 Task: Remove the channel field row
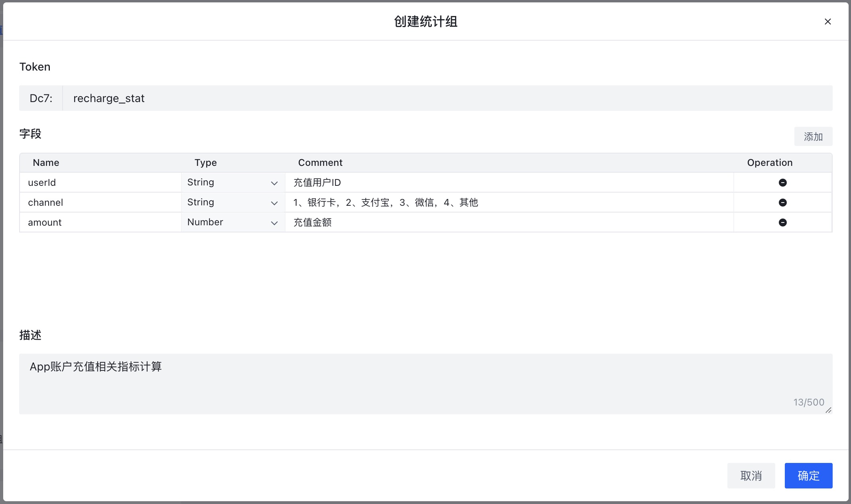782,203
